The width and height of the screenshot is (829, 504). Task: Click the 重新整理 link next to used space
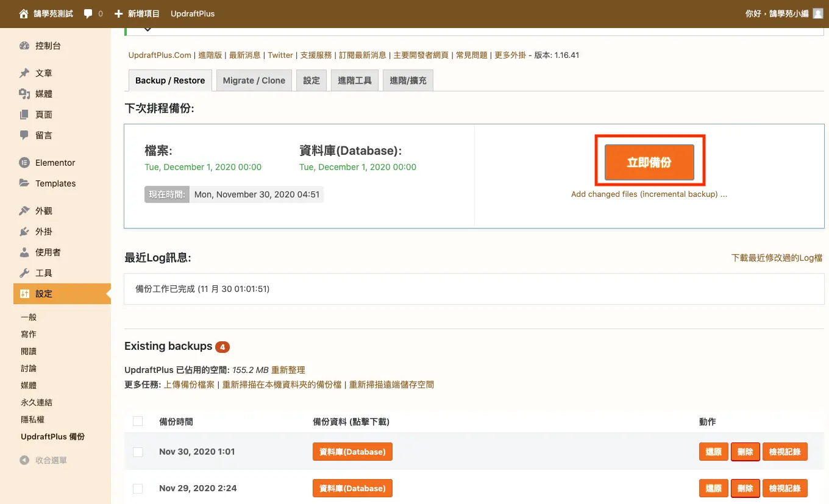click(x=288, y=370)
